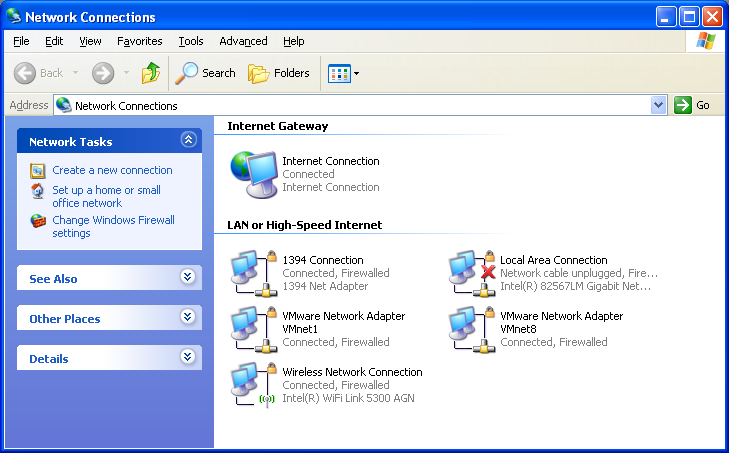
Task: Click the address bar Network Connections icon
Action: (x=64, y=105)
